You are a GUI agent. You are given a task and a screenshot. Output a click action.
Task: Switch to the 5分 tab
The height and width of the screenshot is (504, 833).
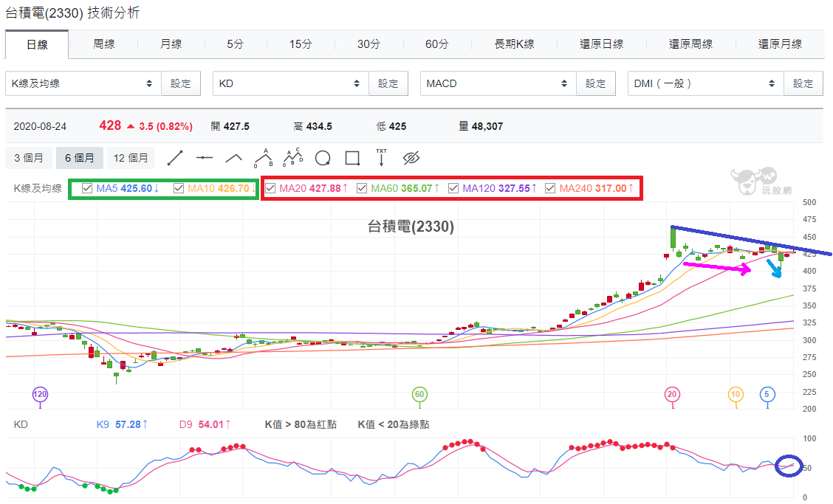(x=236, y=44)
